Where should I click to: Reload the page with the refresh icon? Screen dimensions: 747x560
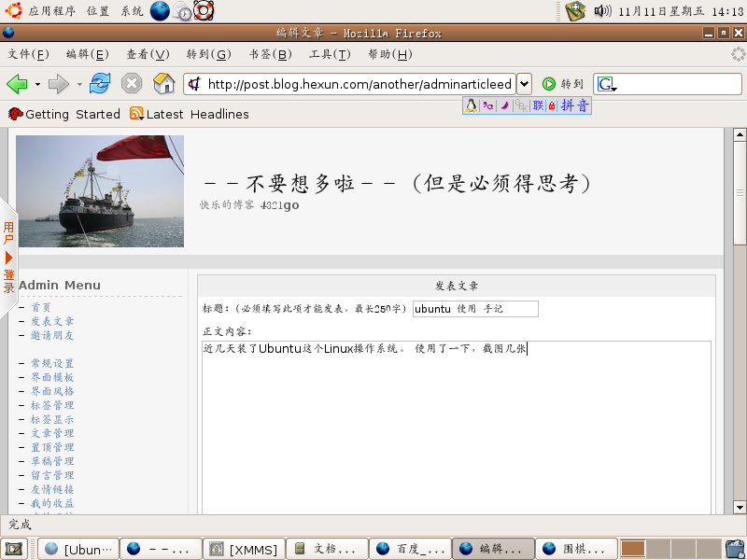(x=100, y=84)
